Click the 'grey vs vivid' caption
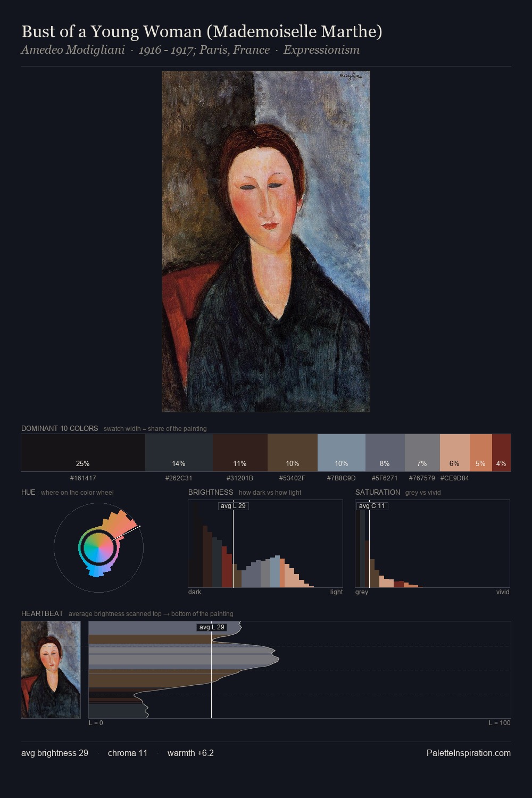 (423, 492)
